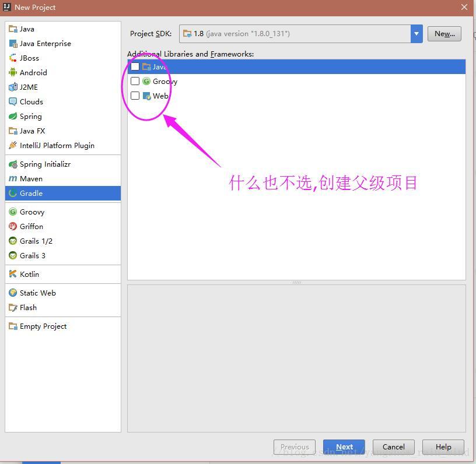Click the Clouds icon
476x464 pixels.
coord(13,101)
